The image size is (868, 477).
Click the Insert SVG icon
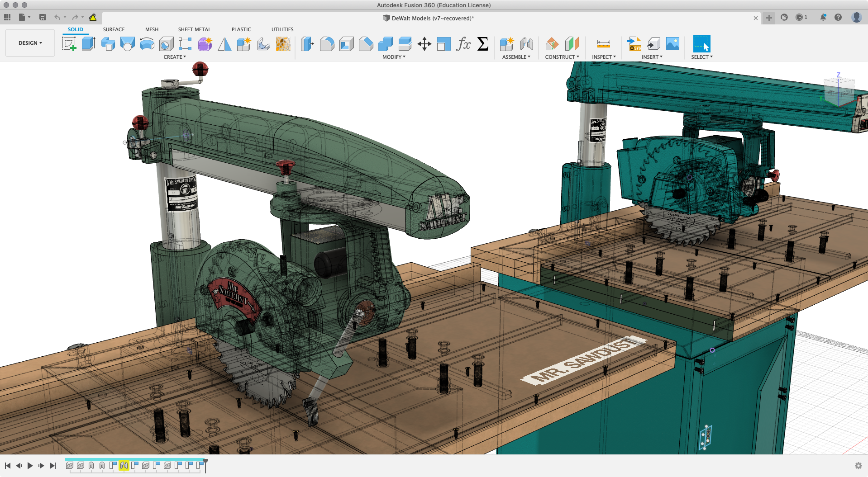coord(634,44)
